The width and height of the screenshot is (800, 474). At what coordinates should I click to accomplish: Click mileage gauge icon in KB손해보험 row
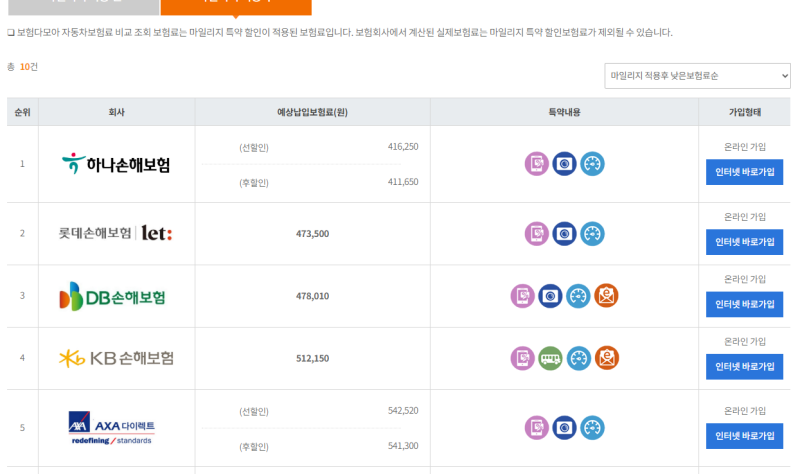[x=579, y=358]
